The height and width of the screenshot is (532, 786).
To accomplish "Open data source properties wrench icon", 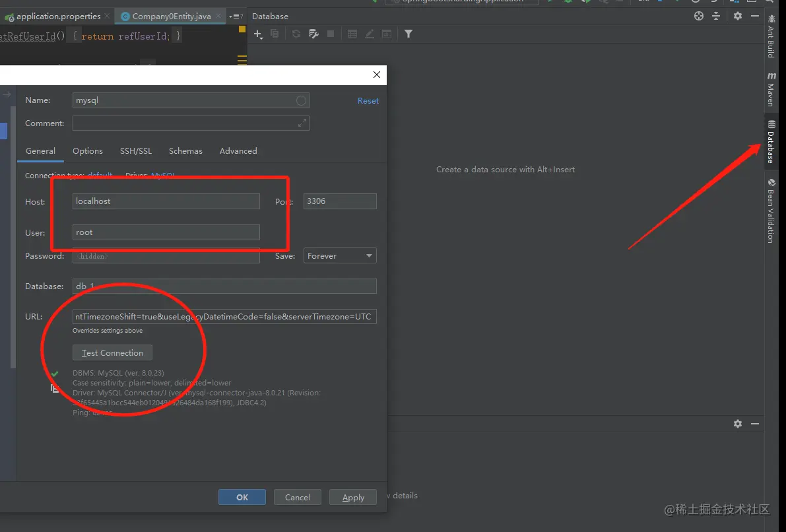I will tap(313, 34).
